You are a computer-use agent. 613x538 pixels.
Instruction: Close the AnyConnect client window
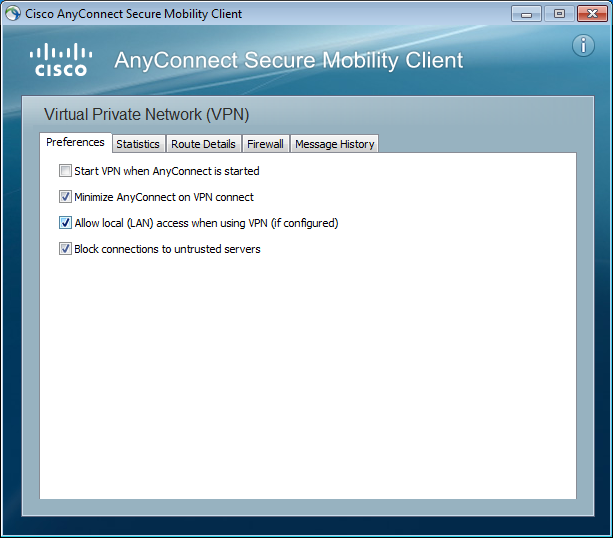click(x=590, y=14)
